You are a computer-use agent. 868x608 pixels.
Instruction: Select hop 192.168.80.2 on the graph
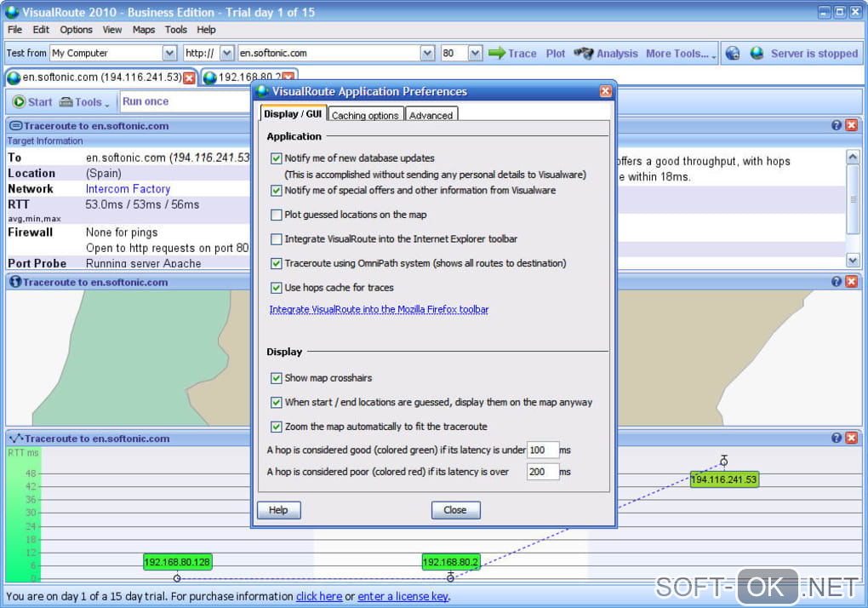451,562
